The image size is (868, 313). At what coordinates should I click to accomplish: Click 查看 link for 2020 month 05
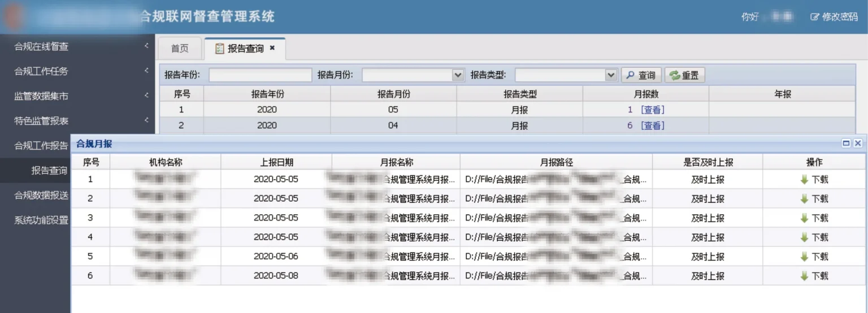(652, 110)
